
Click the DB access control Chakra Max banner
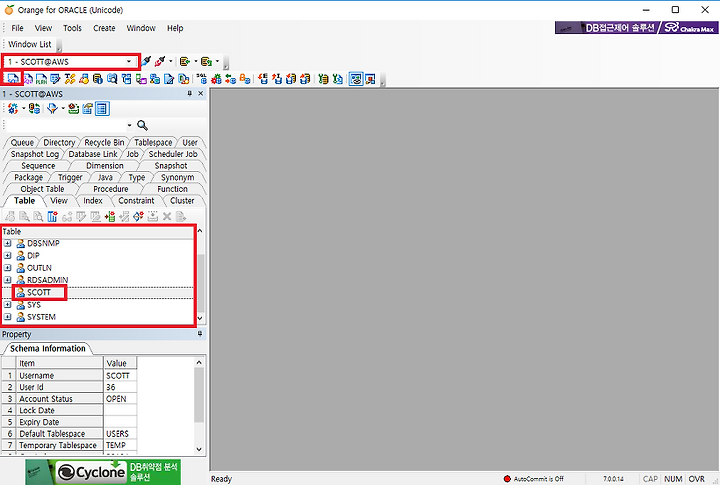point(636,28)
